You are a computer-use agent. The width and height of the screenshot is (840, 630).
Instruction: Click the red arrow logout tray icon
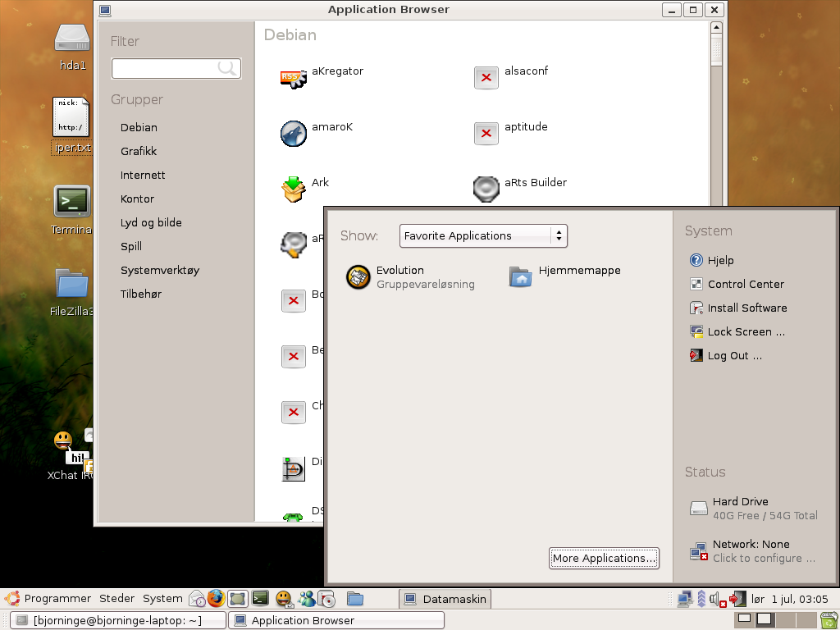tap(737, 598)
